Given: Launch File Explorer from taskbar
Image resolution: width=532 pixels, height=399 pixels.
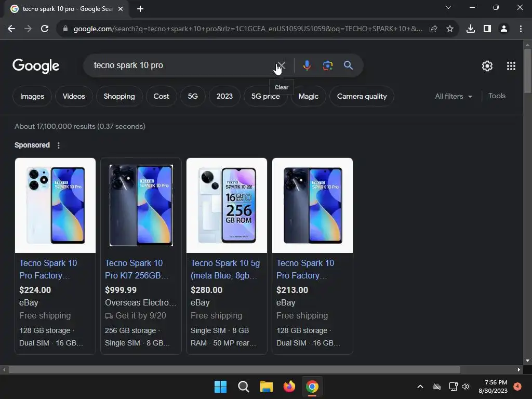Looking at the screenshot, I should [x=267, y=387].
